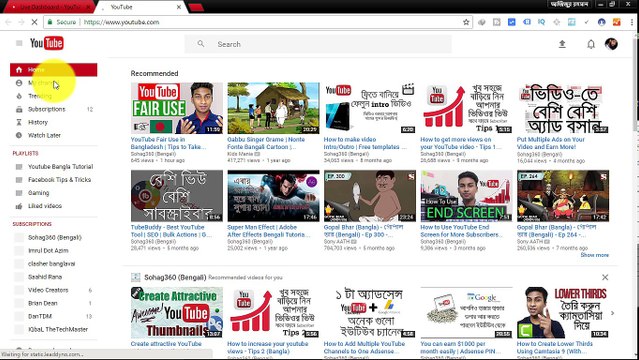Stop page loading with X button
Viewport: 639px width, 360px height.
(x=34, y=22)
